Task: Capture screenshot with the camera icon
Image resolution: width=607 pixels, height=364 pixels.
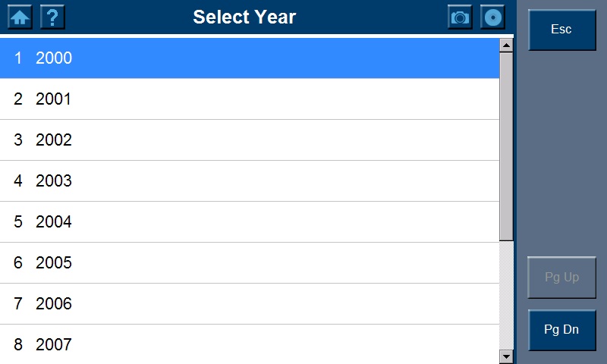Action: (460, 17)
